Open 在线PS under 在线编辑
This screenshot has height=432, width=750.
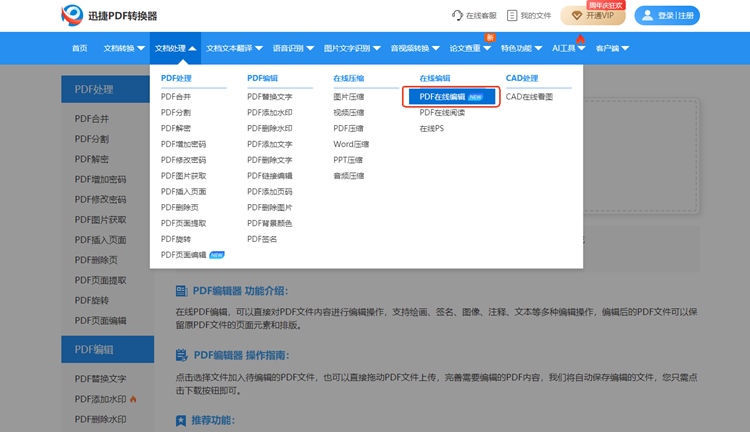click(x=431, y=128)
